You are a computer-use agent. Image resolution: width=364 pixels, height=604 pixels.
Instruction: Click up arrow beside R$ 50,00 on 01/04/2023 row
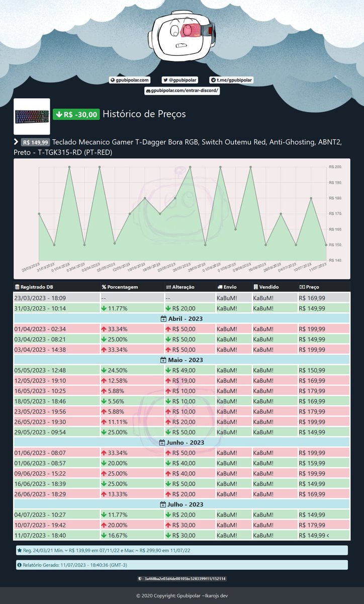point(168,329)
